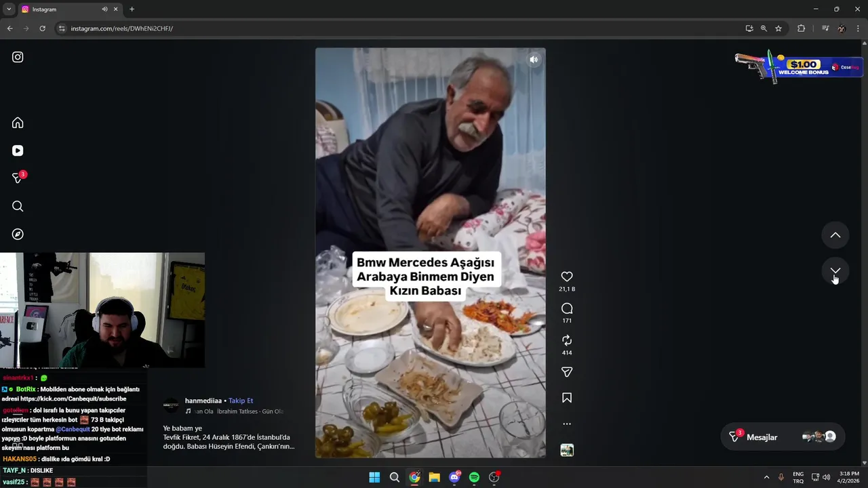Go to Home feed via house icon

[18, 123]
